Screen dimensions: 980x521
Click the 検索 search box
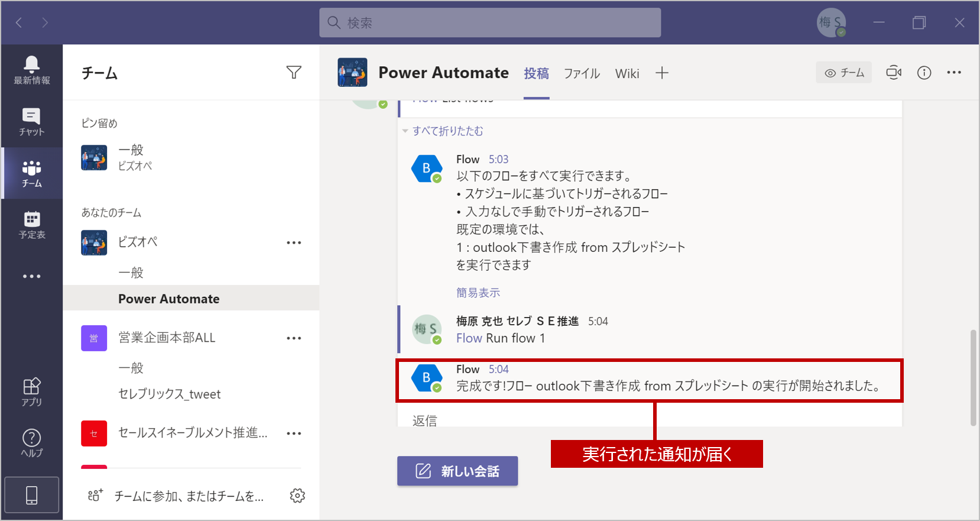(490, 22)
